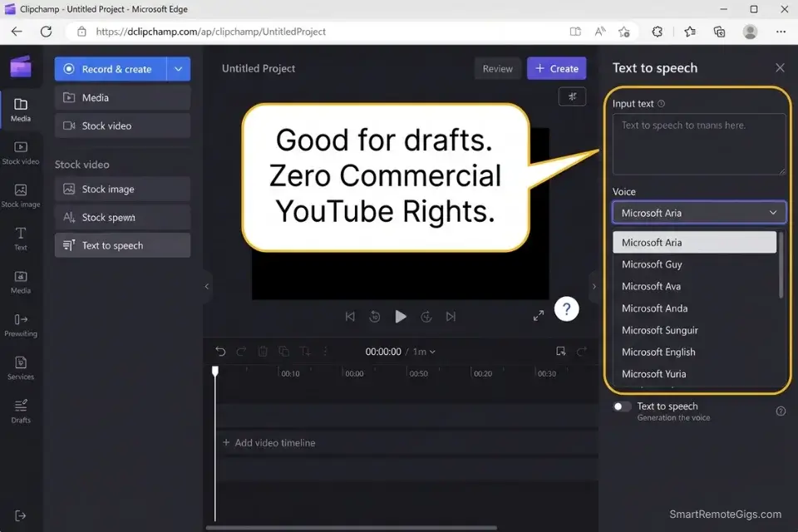Click the purple Create button
Screen dimensions: 798x532
point(556,69)
